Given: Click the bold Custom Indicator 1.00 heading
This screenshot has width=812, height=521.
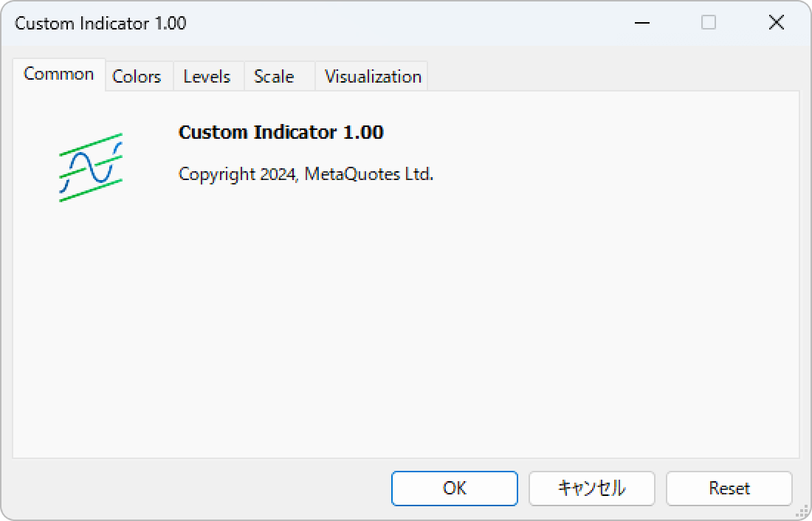Looking at the screenshot, I should tap(281, 133).
